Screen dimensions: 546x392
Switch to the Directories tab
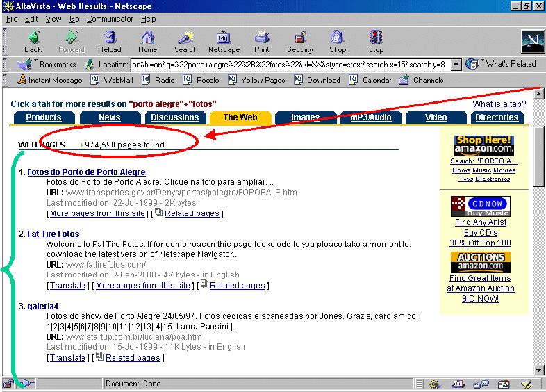click(497, 117)
